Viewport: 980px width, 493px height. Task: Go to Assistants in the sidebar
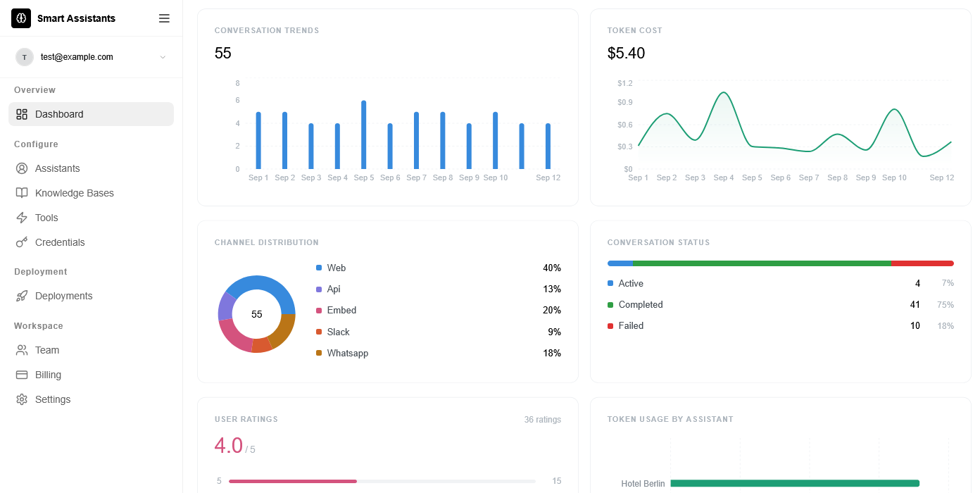pyautogui.click(x=91, y=168)
